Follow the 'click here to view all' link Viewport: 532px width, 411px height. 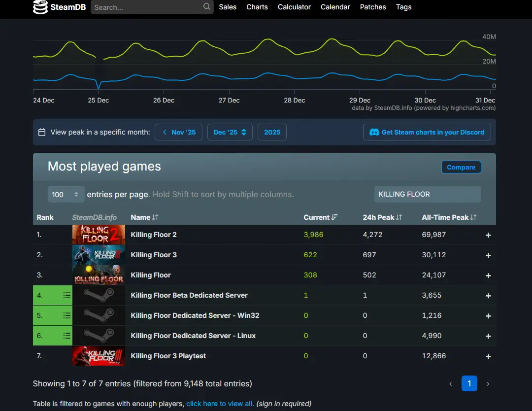click(x=220, y=403)
